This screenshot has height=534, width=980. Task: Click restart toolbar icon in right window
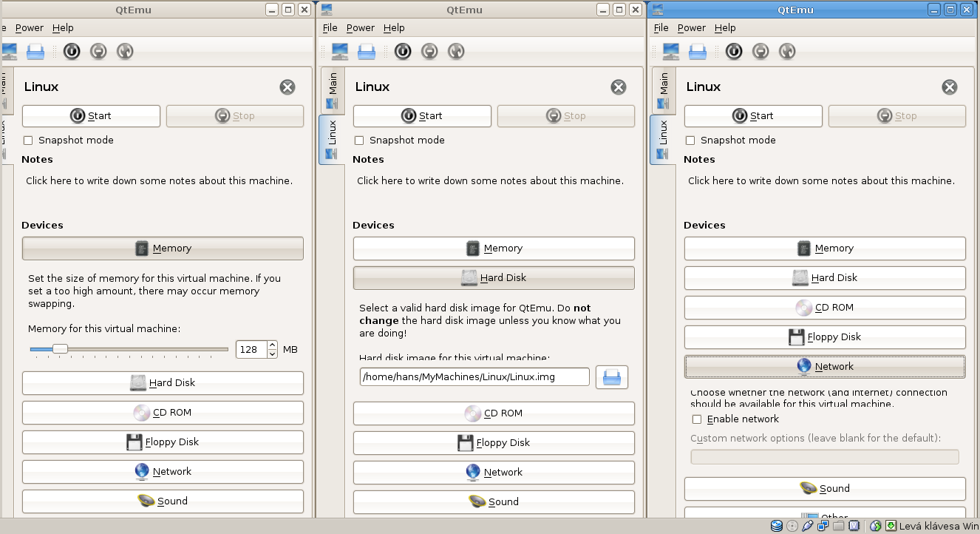787,51
